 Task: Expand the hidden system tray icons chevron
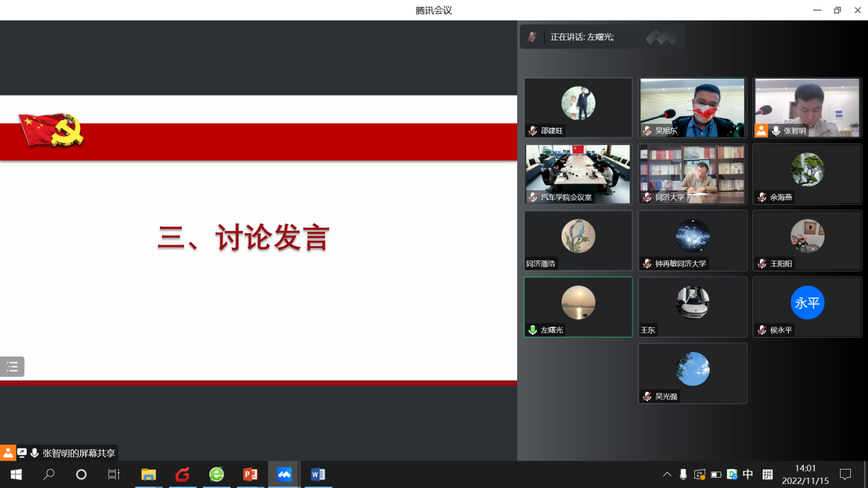tap(667, 474)
